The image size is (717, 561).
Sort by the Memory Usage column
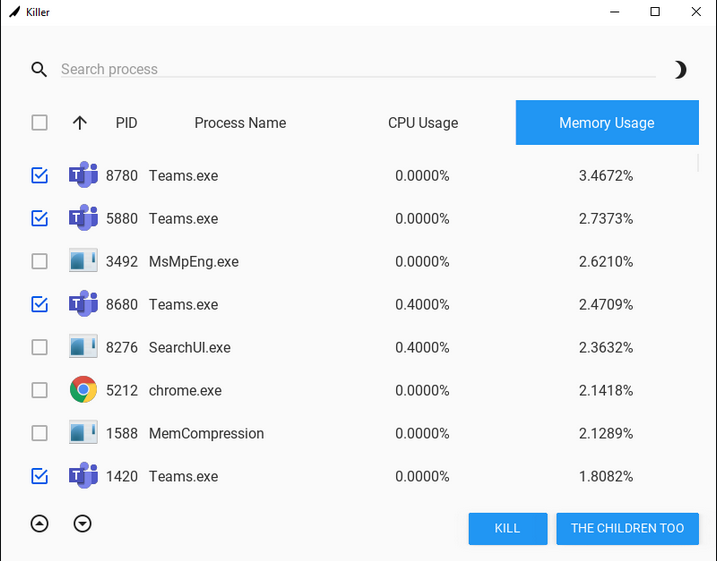[x=607, y=123]
